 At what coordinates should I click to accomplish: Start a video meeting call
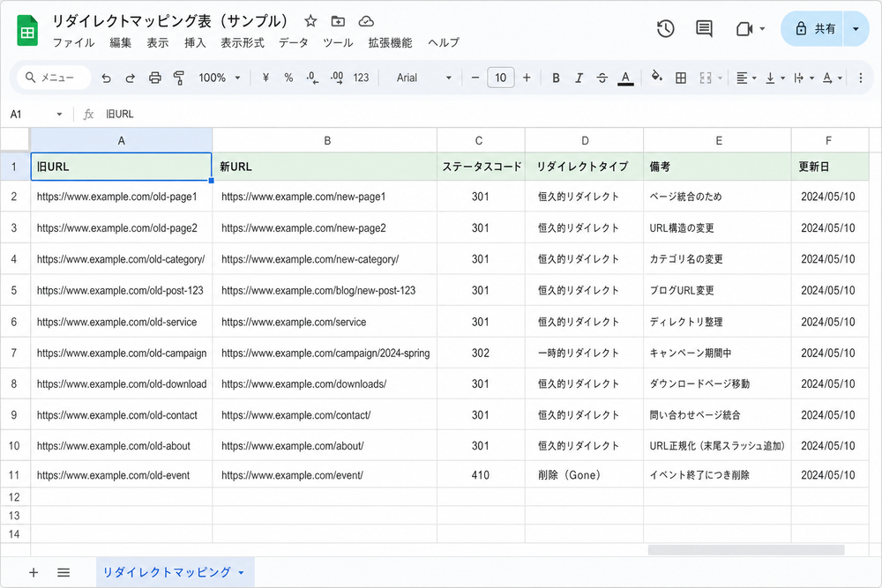[x=744, y=29]
